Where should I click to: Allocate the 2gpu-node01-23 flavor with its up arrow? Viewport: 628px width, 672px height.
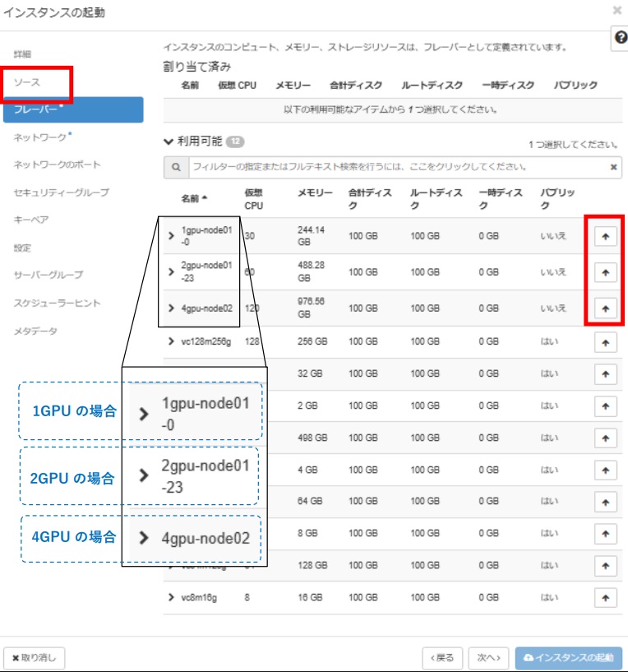point(605,272)
